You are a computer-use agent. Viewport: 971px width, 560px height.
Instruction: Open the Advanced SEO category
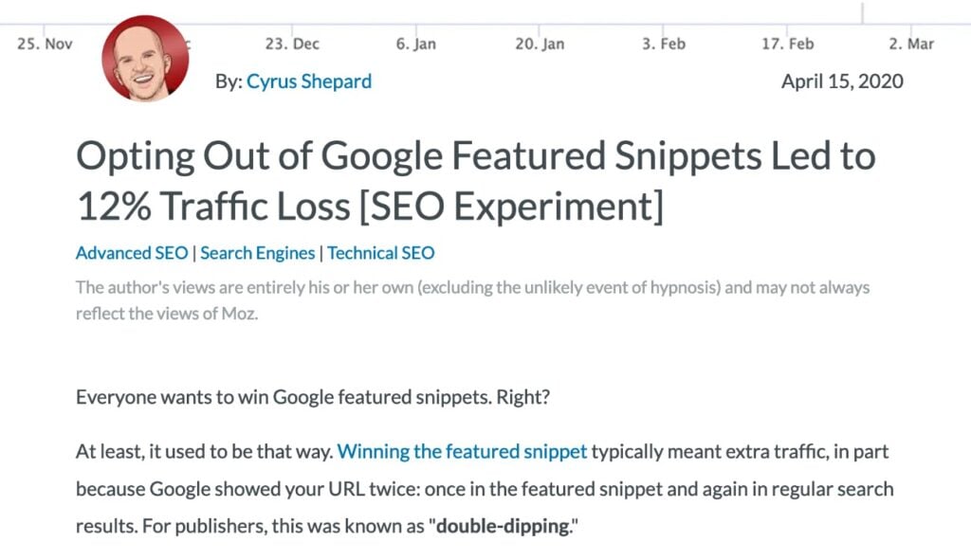click(132, 253)
